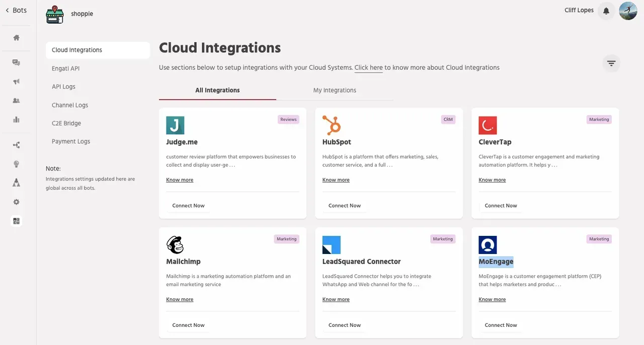Open the megaphone broadcast icon
This screenshot has width=644, height=345.
(x=16, y=81)
